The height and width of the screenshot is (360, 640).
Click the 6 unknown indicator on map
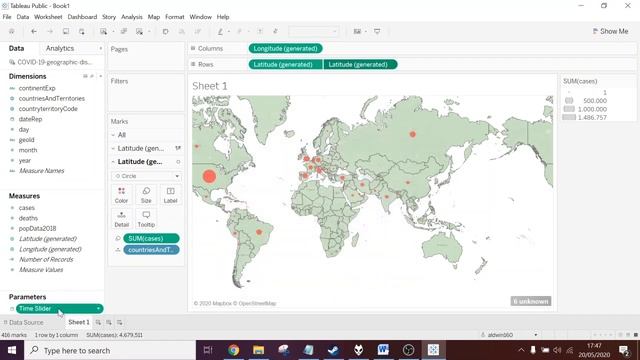[x=531, y=301]
